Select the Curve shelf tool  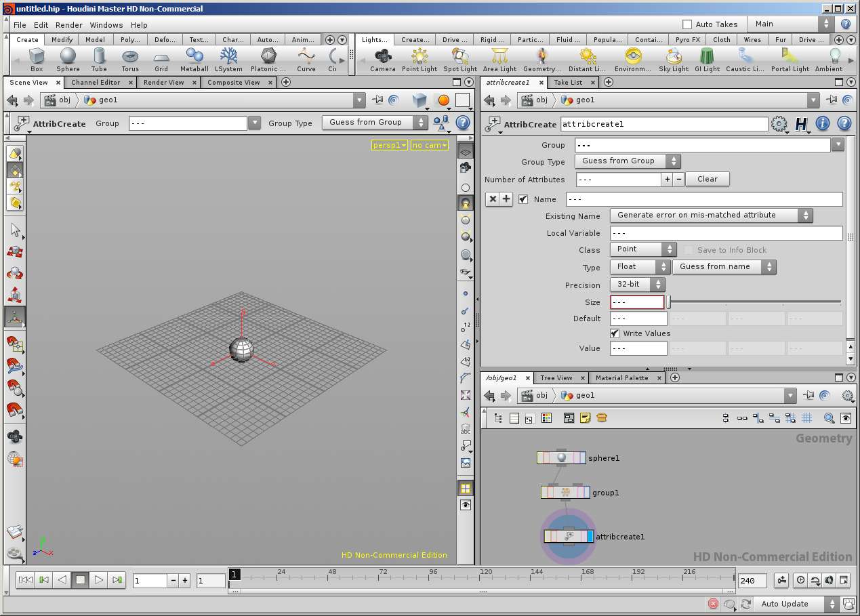point(306,60)
